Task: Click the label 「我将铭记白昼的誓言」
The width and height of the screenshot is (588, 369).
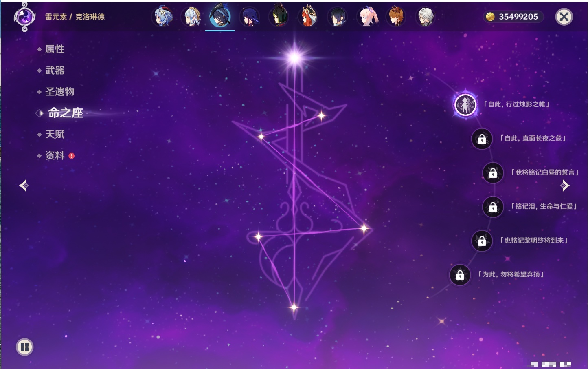Action: 545,172
